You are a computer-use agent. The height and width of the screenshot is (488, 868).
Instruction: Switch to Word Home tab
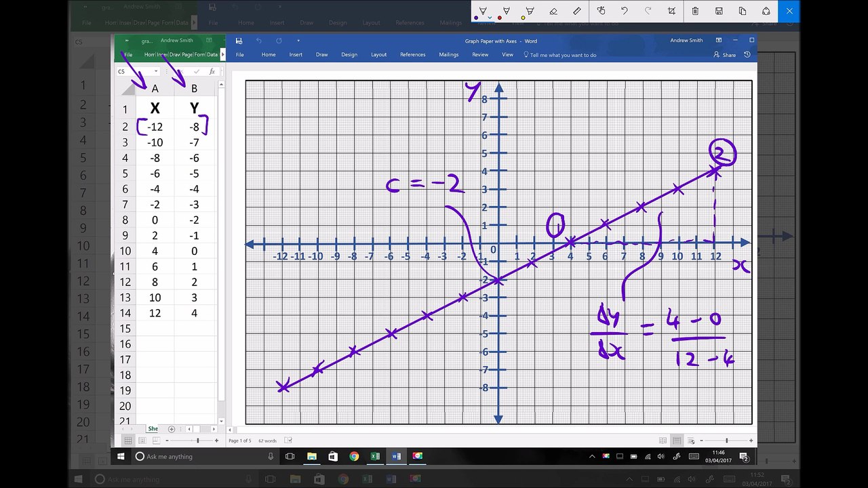[x=269, y=55]
